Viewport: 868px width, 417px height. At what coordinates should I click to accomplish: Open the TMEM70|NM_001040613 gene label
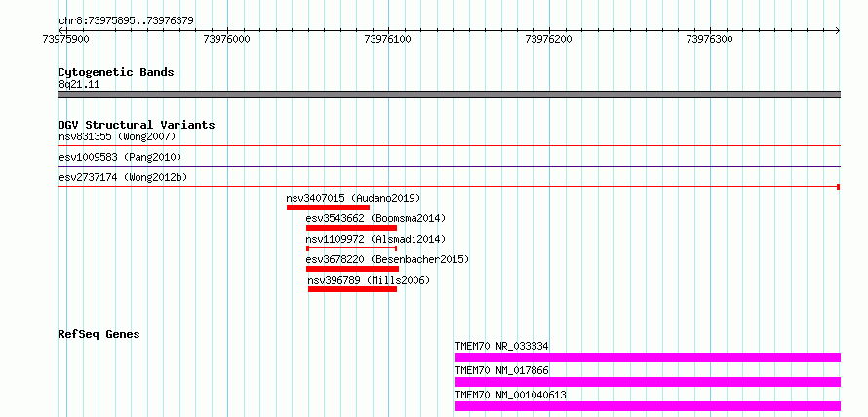click(510, 395)
